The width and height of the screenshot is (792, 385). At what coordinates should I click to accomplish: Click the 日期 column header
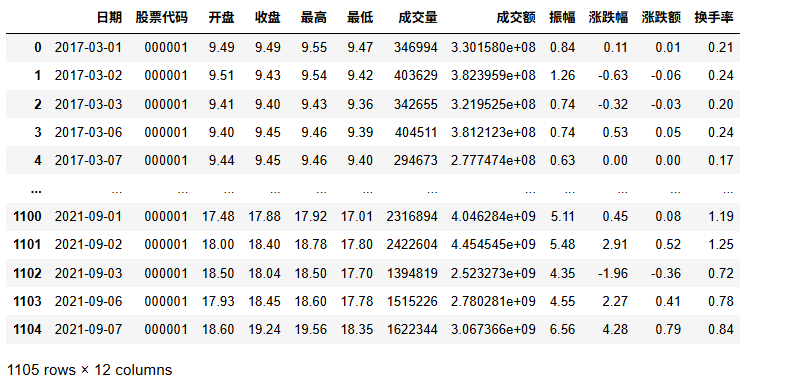tap(110, 18)
